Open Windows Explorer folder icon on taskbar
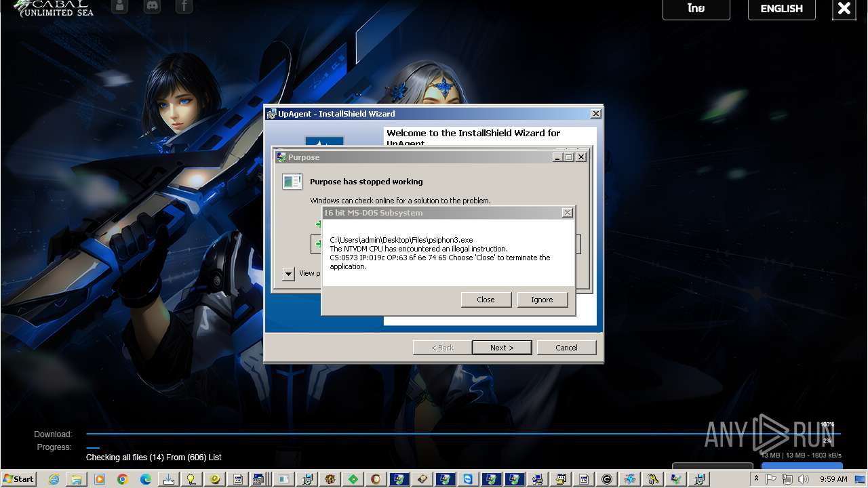Screen dimensions: 868x488 (77, 479)
